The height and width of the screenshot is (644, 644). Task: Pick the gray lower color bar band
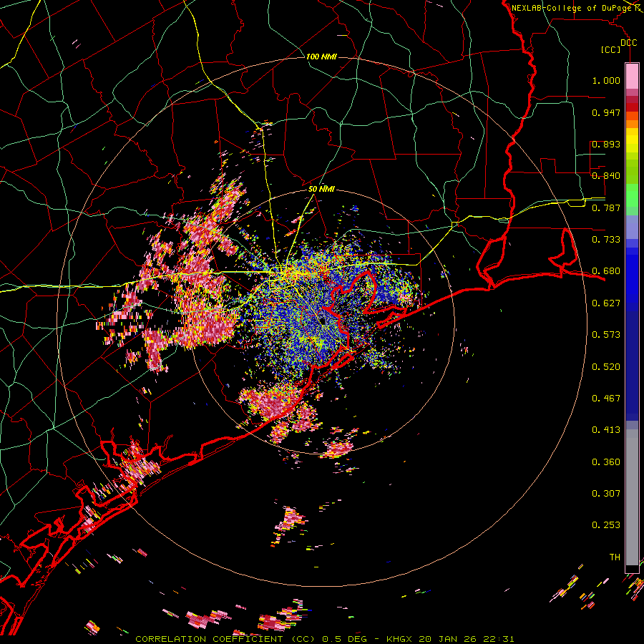point(632,499)
